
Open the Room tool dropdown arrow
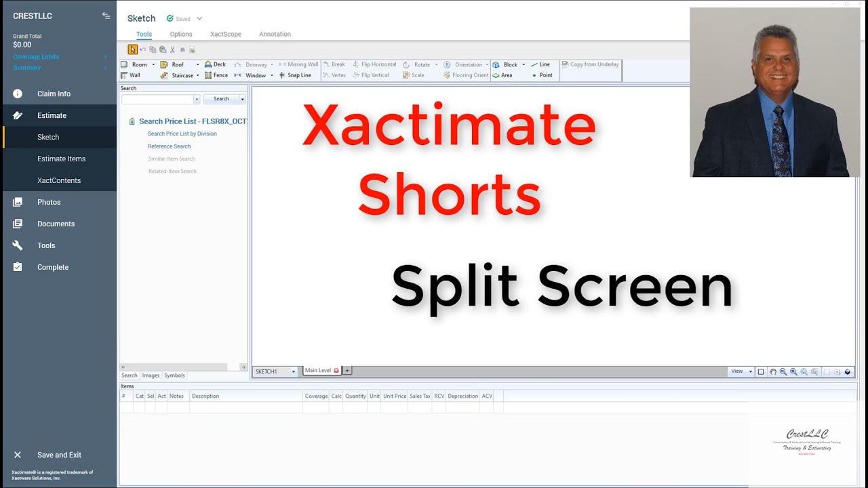[153, 64]
